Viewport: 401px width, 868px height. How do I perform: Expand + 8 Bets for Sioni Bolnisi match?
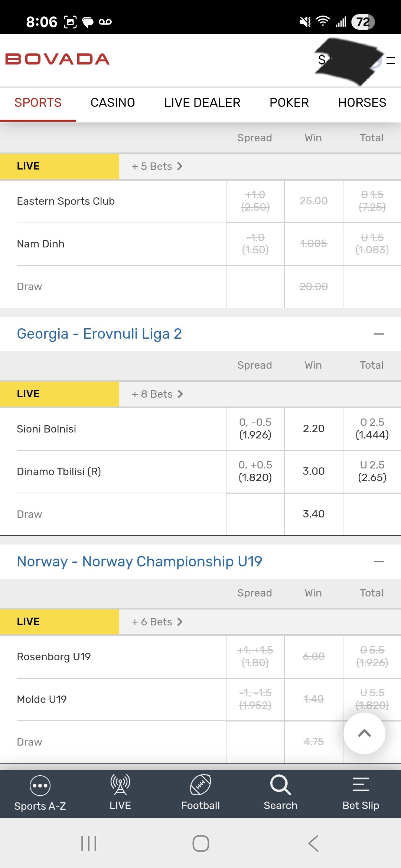(x=157, y=394)
